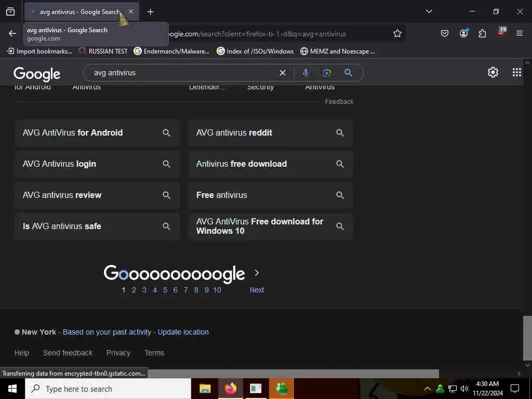Go to results page 10
The height and width of the screenshot is (399, 532).
click(217, 290)
